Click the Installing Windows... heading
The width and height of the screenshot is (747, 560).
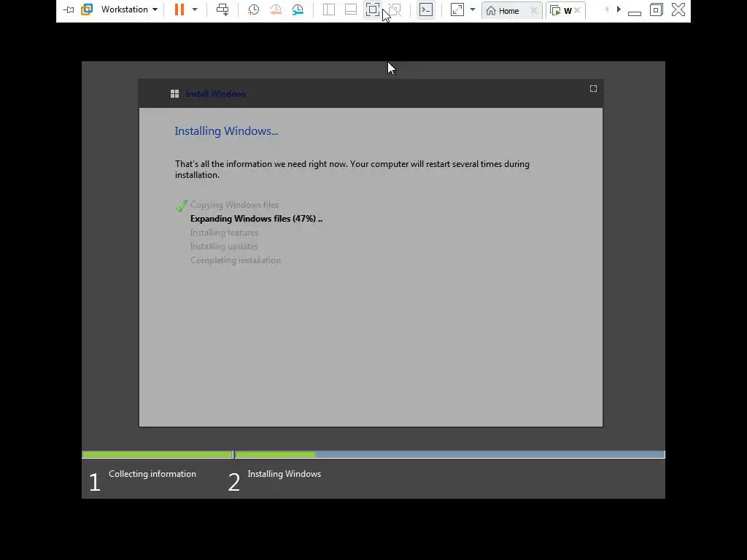[226, 131]
